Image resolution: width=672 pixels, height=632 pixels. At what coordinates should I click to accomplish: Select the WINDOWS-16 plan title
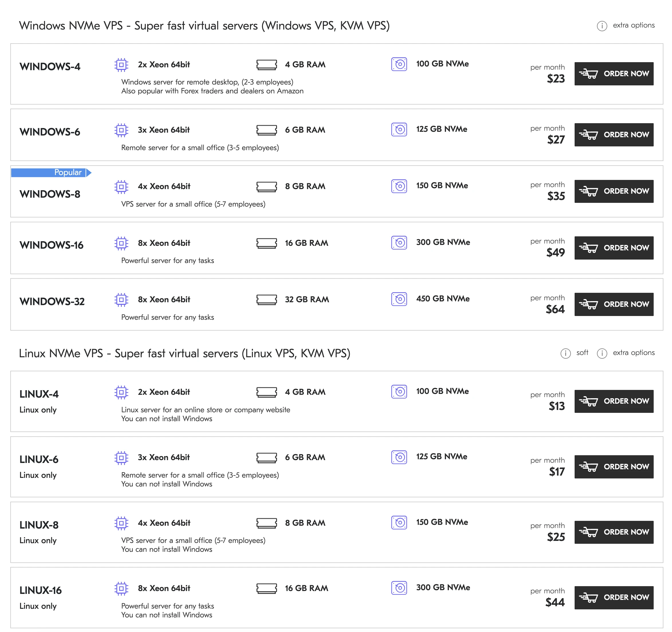(x=51, y=245)
